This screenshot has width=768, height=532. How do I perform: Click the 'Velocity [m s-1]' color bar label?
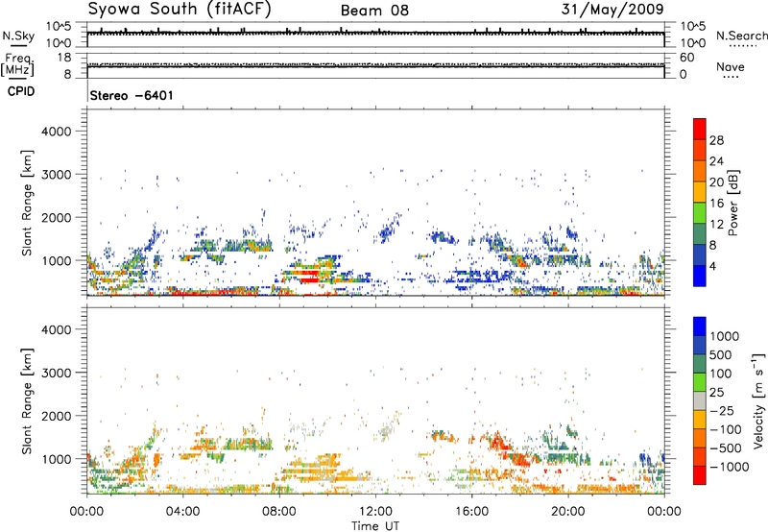click(758, 400)
